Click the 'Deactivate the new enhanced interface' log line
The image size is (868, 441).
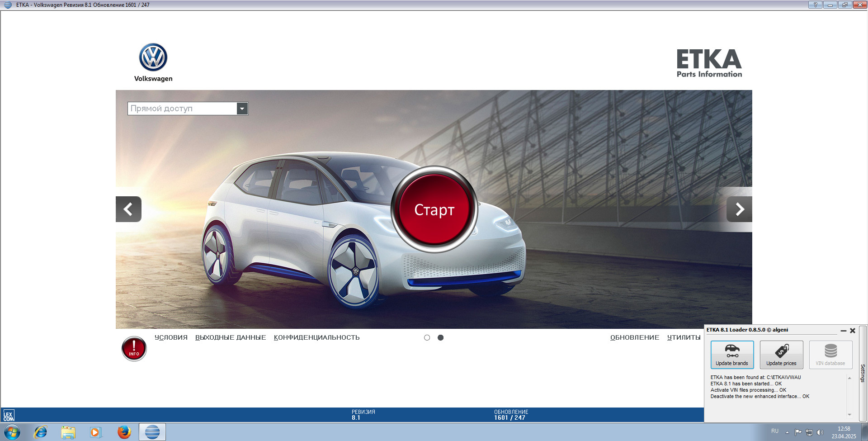[x=759, y=396]
